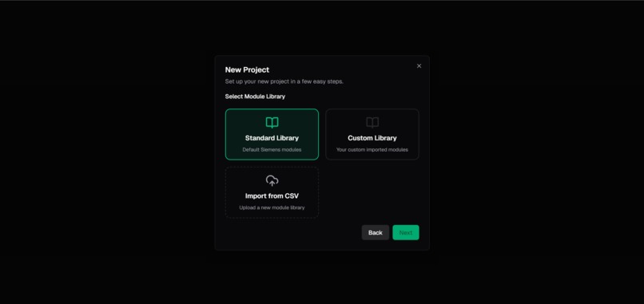Select the Standard Library card
Viewport: 644px width, 304px height.
(272, 134)
